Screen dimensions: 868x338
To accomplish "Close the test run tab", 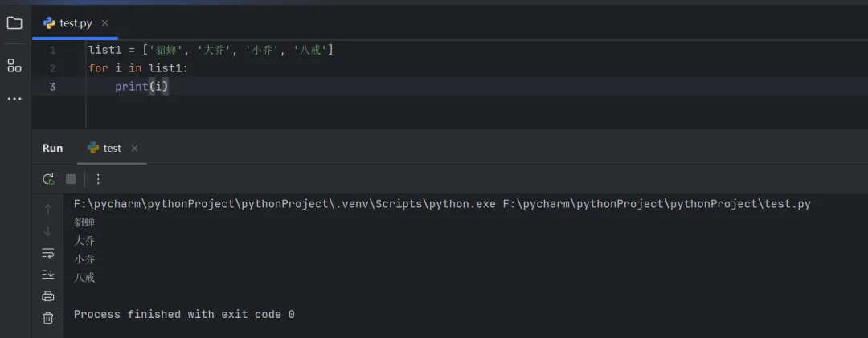I will [134, 149].
